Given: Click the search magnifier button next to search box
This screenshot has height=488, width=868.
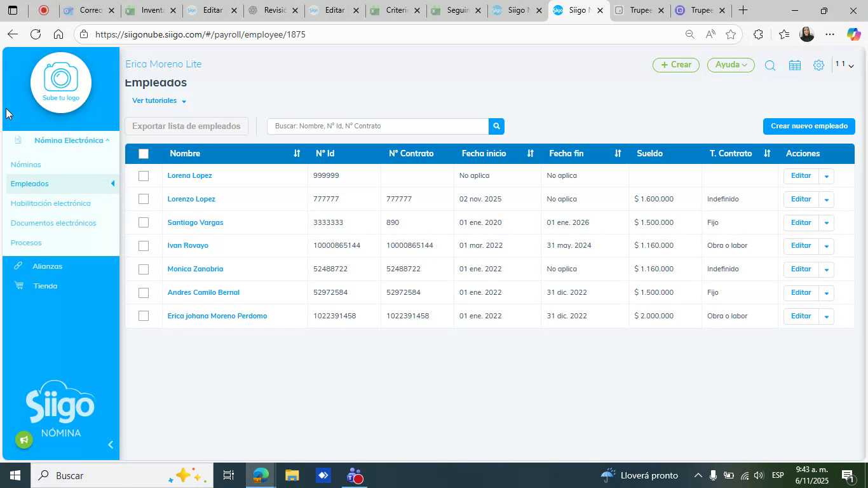Looking at the screenshot, I should click(x=496, y=126).
